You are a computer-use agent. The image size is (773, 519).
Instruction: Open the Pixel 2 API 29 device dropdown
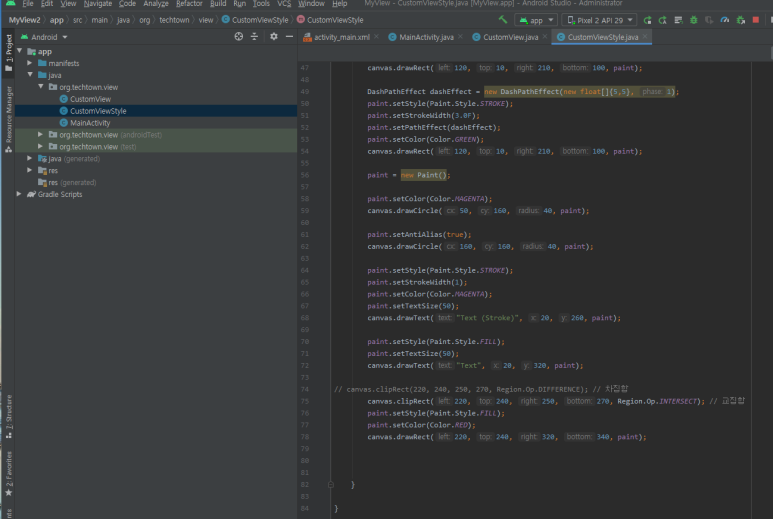(599, 20)
